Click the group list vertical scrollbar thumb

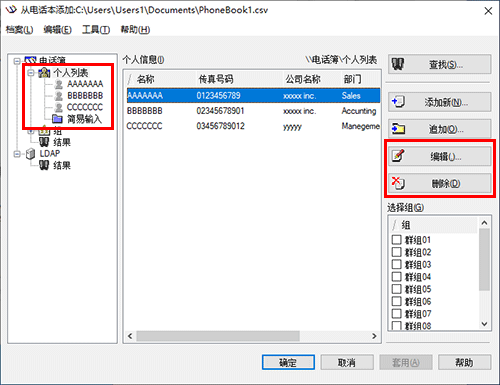(484, 259)
